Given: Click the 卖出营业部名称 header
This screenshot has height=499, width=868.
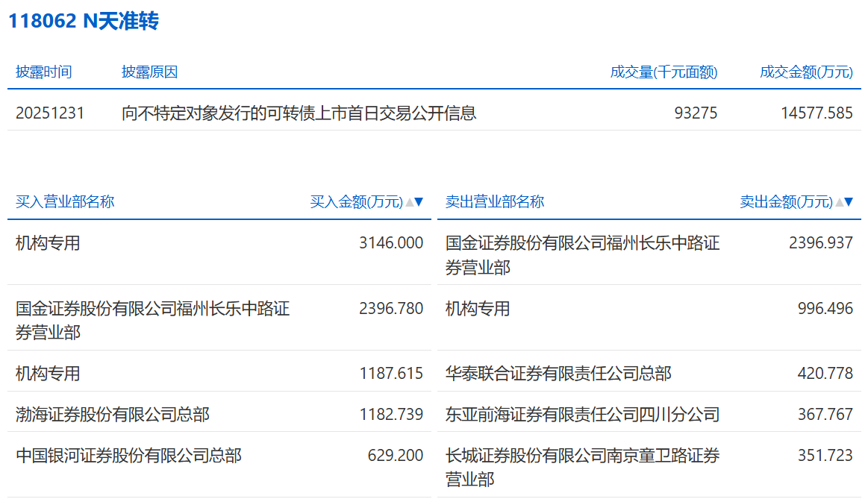Looking at the screenshot, I should click(495, 202).
